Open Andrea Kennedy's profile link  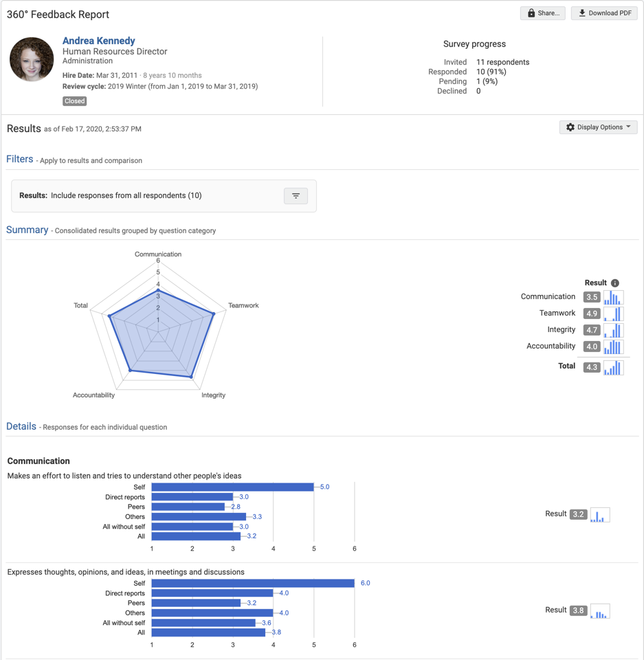98,41
